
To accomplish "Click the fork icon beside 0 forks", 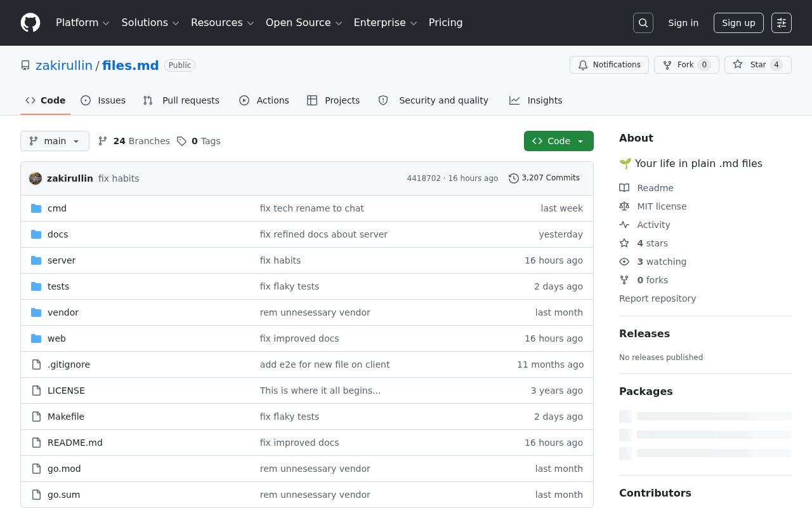I will coord(624,280).
